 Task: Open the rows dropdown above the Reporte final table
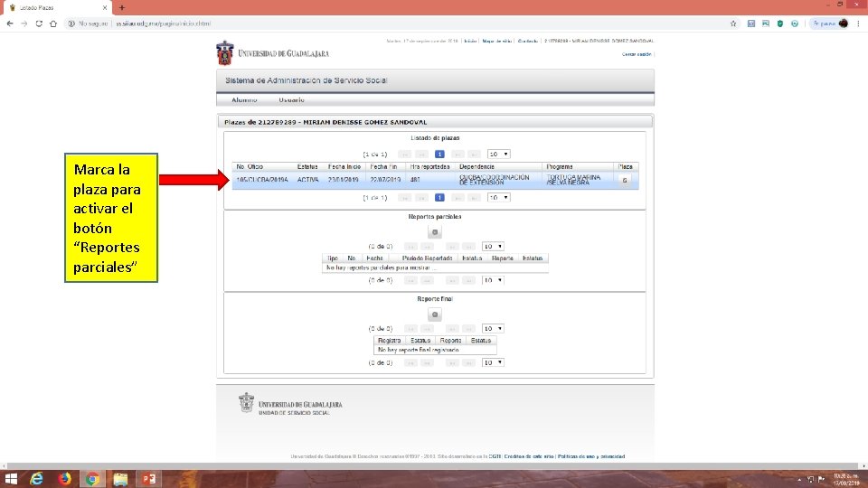click(493, 329)
